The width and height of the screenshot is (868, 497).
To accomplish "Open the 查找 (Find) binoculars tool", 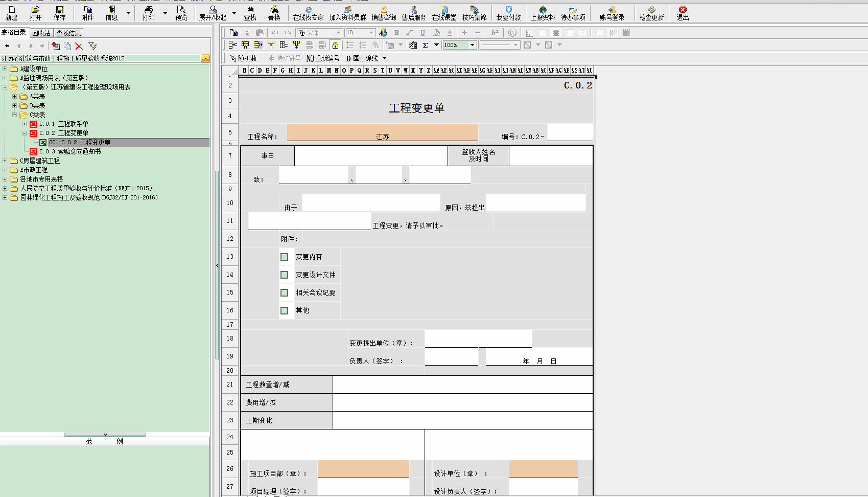I will (250, 13).
